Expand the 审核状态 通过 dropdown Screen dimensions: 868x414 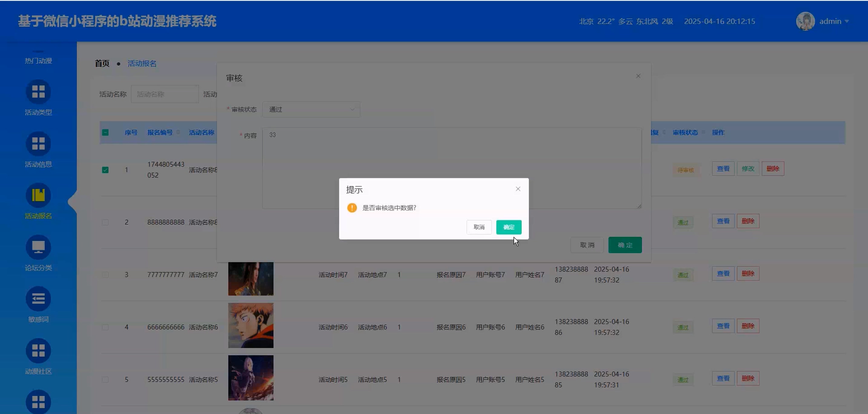[311, 110]
